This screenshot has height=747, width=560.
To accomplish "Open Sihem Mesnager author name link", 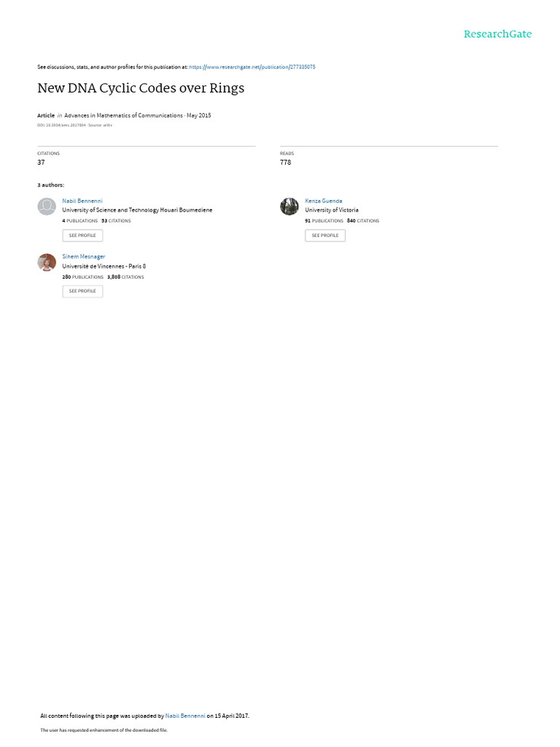I will 84,257.
